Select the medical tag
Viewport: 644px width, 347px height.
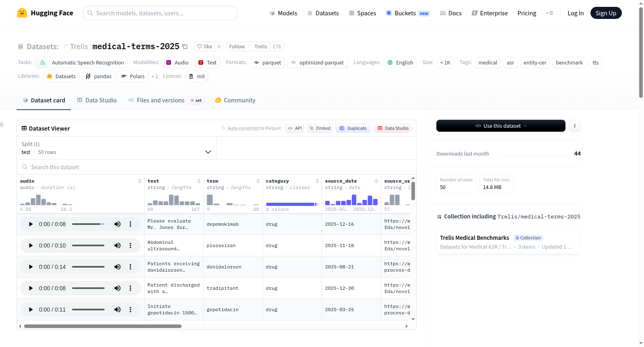click(x=488, y=62)
